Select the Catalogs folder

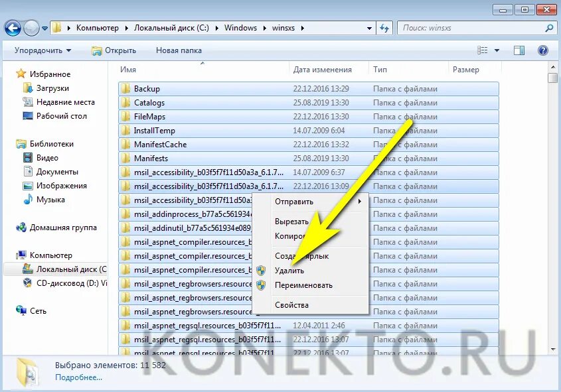pyautogui.click(x=309, y=103)
